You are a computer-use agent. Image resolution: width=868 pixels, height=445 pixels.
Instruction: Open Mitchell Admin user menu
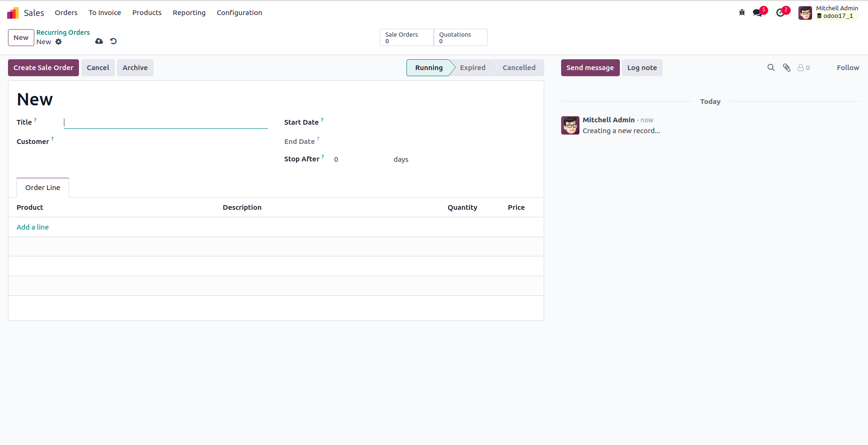(x=829, y=13)
